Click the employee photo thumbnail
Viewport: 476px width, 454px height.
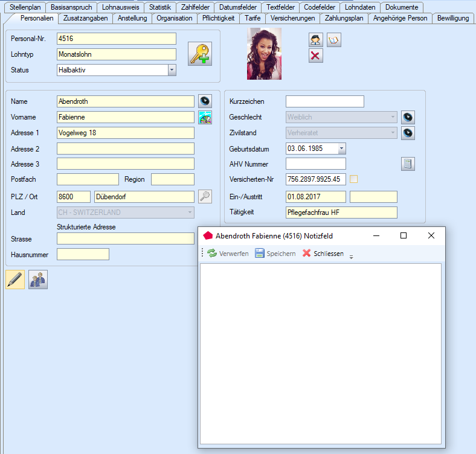point(264,54)
